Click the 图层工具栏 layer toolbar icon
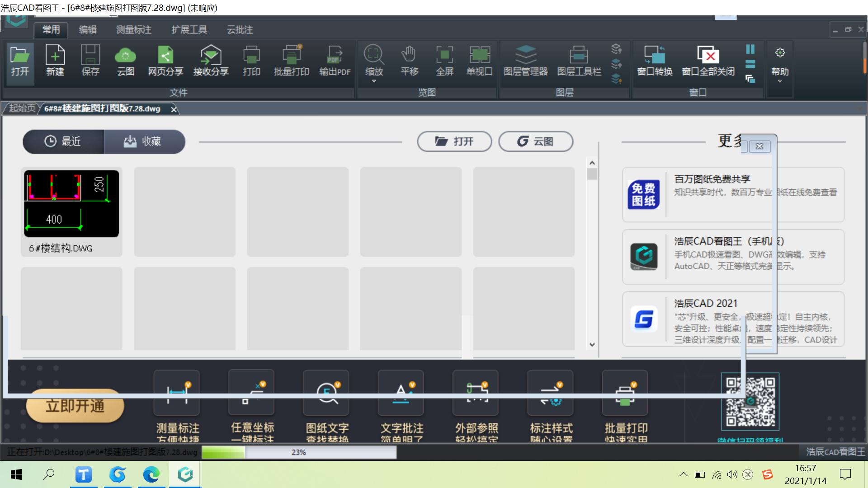868x488 pixels. [579, 61]
